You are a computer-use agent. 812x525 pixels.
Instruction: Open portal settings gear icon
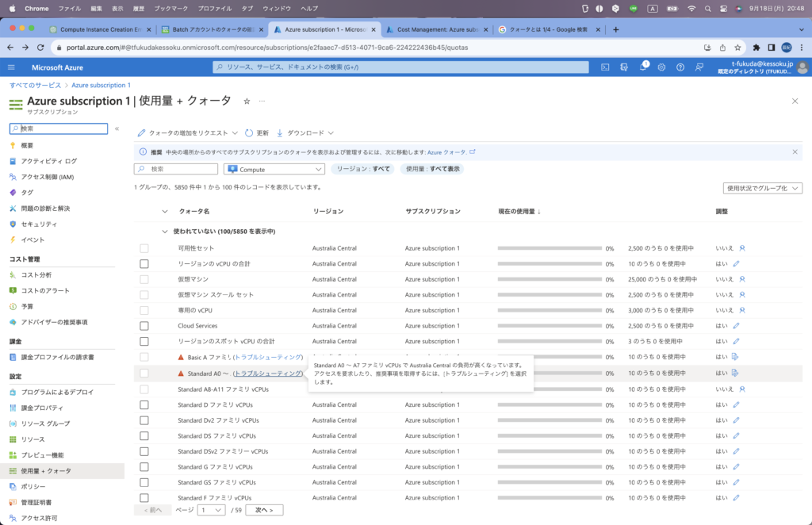pyautogui.click(x=661, y=67)
